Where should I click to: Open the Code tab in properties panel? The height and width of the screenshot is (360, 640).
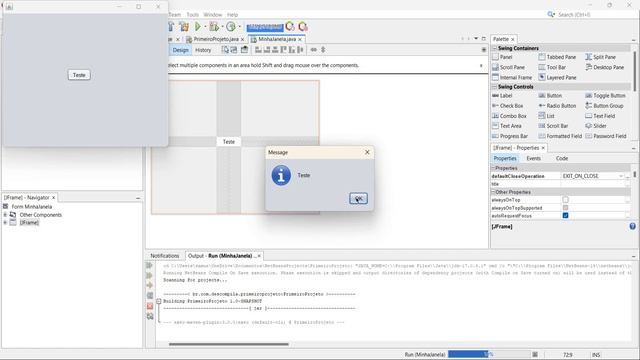562,158
